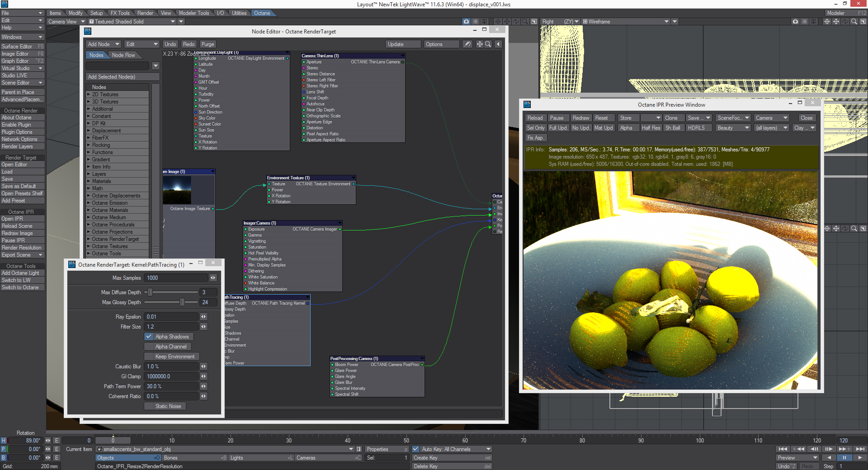Screen dimensions: 868x470
Task: Click the item list icon beside Current Item dropdown
Action: click(x=359, y=449)
